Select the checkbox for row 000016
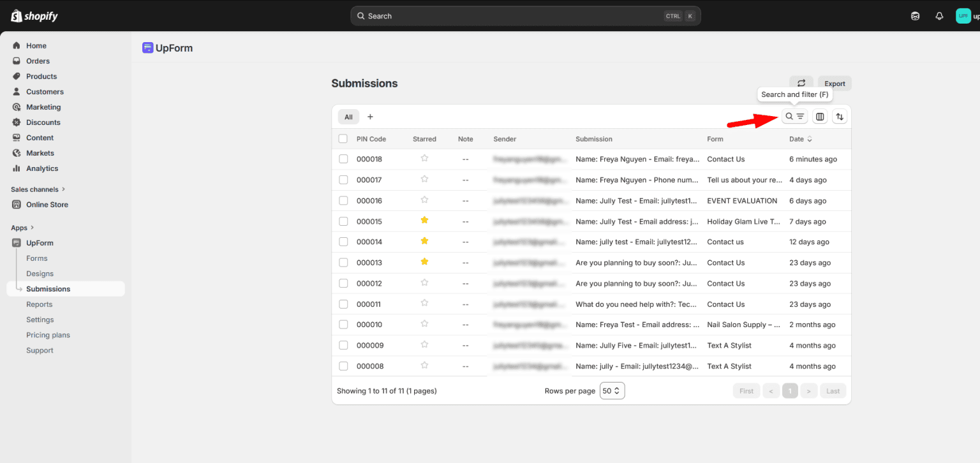980x463 pixels. (x=343, y=200)
